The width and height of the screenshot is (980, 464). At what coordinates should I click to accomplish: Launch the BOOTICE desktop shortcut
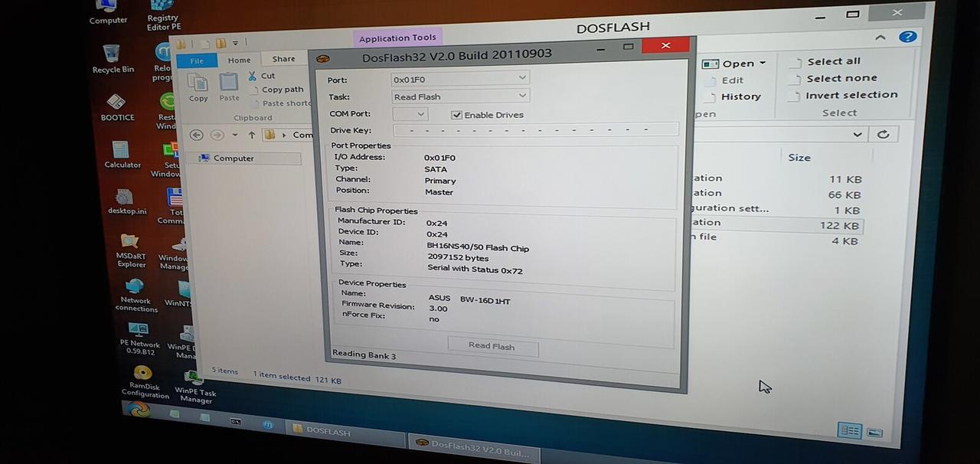pos(116,108)
